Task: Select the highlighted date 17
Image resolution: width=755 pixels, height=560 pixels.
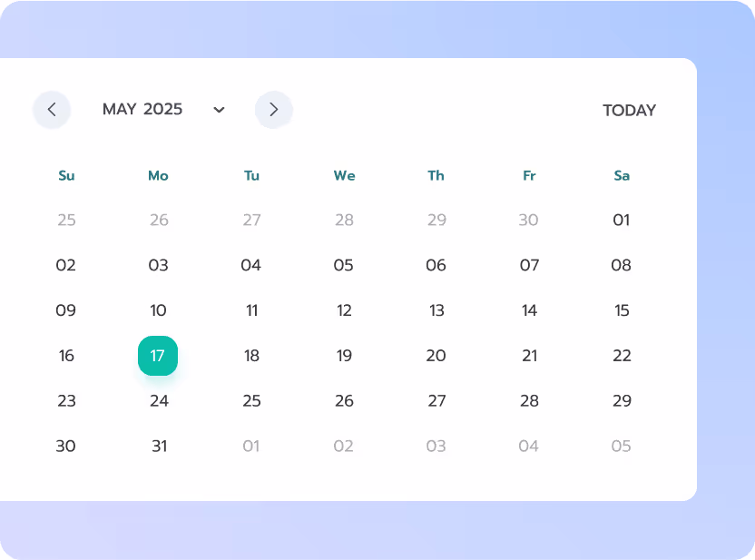Action: (158, 356)
